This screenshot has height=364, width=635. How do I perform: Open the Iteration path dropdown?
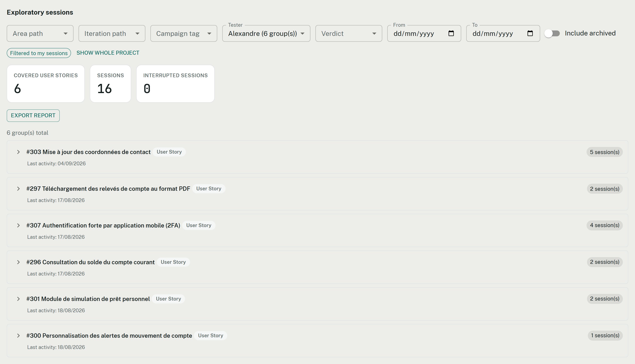(112, 33)
